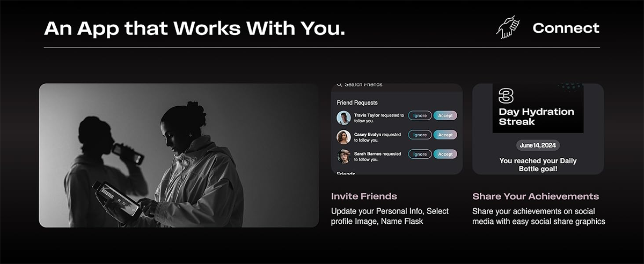Click the search magnifier icon
644x264 pixels.
pos(339,85)
